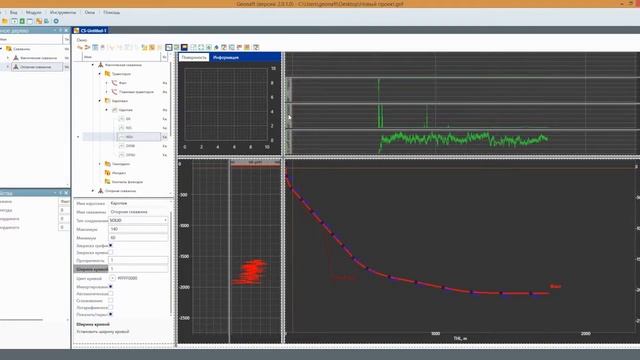640x360 pixels.
Task: Expand Фактическая скважина in left panel
Action: (8, 58)
